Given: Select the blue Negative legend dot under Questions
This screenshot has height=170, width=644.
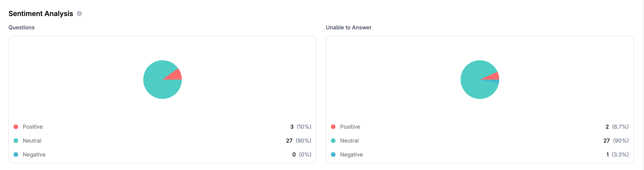Looking at the screenshot, I should [16, 155].
